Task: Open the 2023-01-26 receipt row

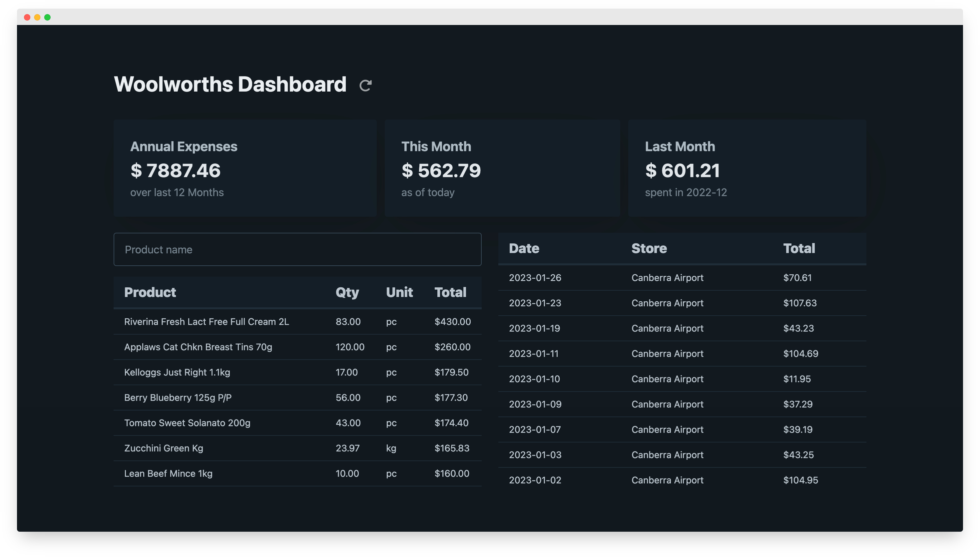Action: (x=682, y=278)
